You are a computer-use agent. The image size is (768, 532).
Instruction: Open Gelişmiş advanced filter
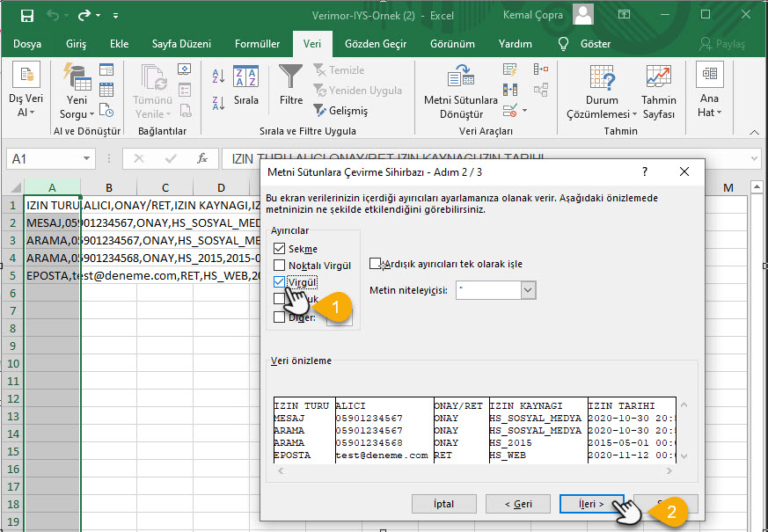340,111
